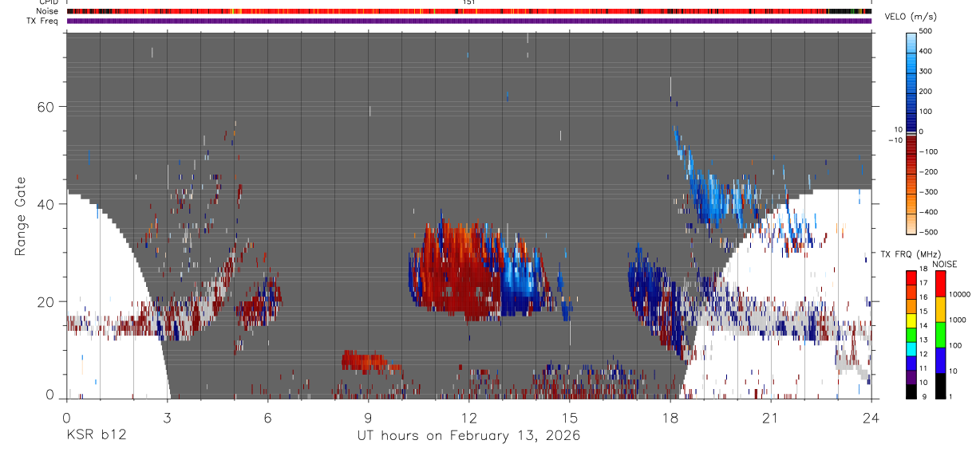Click the '500' velocity scale label
This screenshot has height=452, width=980.
pyautogui.click(x=927, y=31)
